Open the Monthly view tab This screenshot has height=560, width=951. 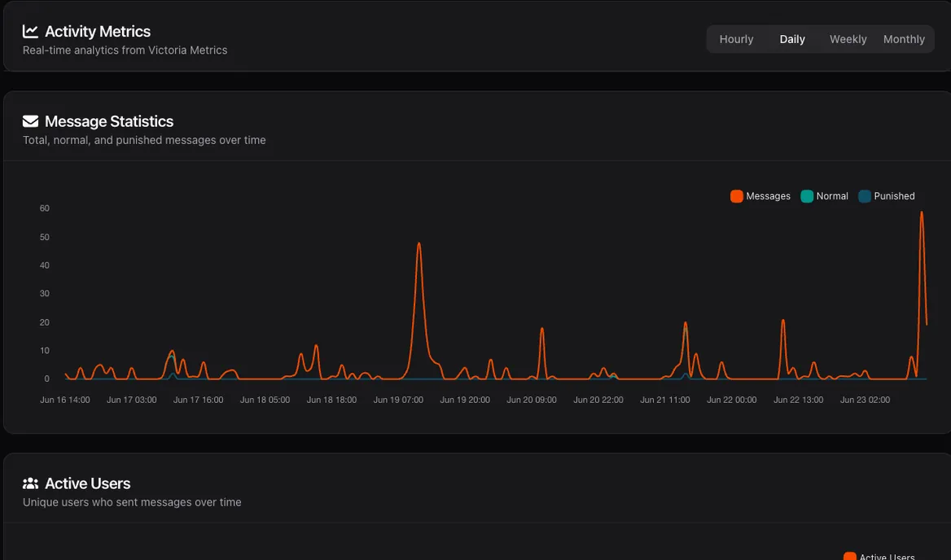click(x=904, y=39)
